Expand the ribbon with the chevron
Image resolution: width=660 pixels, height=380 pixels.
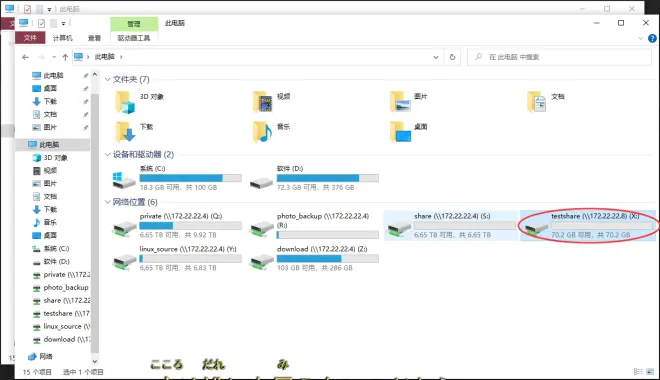click(x=640, y=38)
